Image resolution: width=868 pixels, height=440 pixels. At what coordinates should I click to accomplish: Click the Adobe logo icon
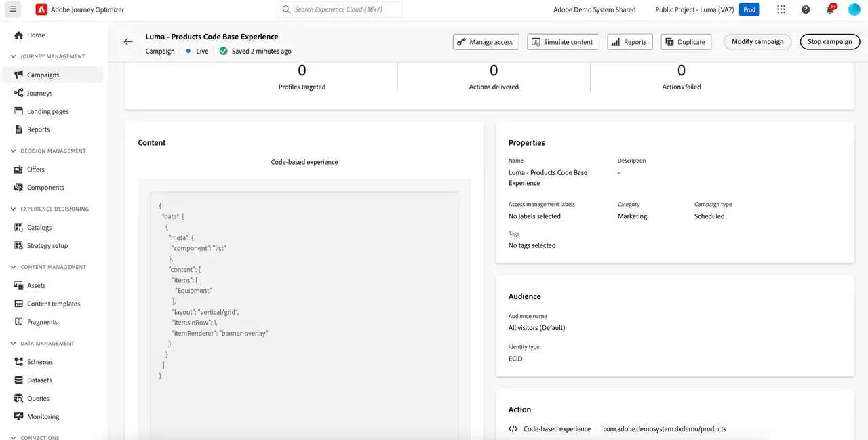41,9
